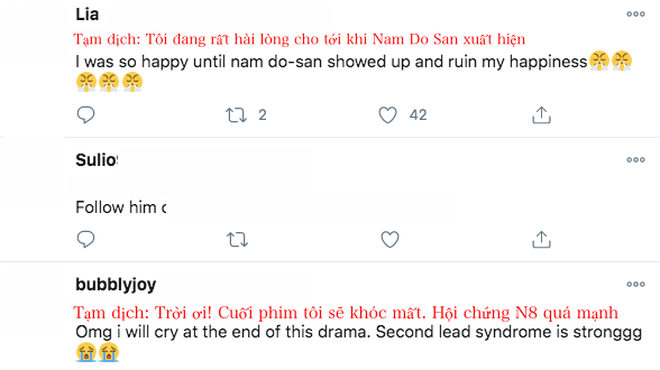The image size is (660, 370).
Task: Open Lia's profile name
Action: pos(87,14)
